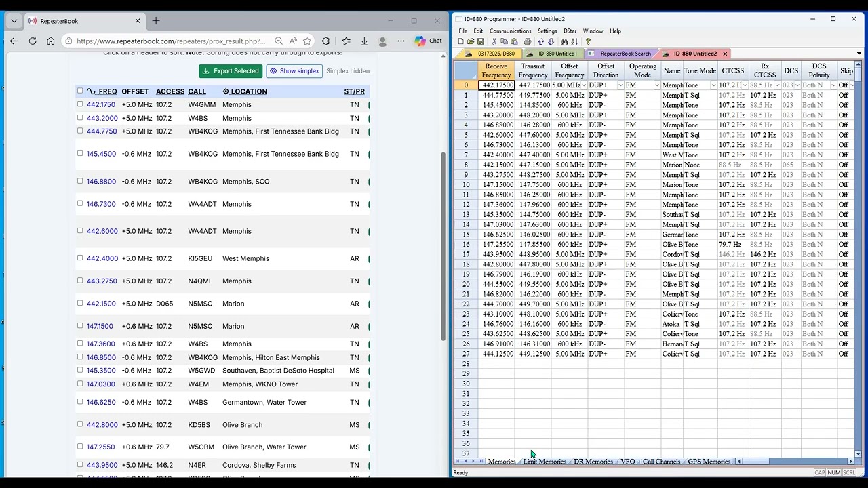The width and height of the screenshot is (868, 488).
Task: Check the 146.8800 Memphis SCO row checkbox
Action: click(x=80, y=181)
